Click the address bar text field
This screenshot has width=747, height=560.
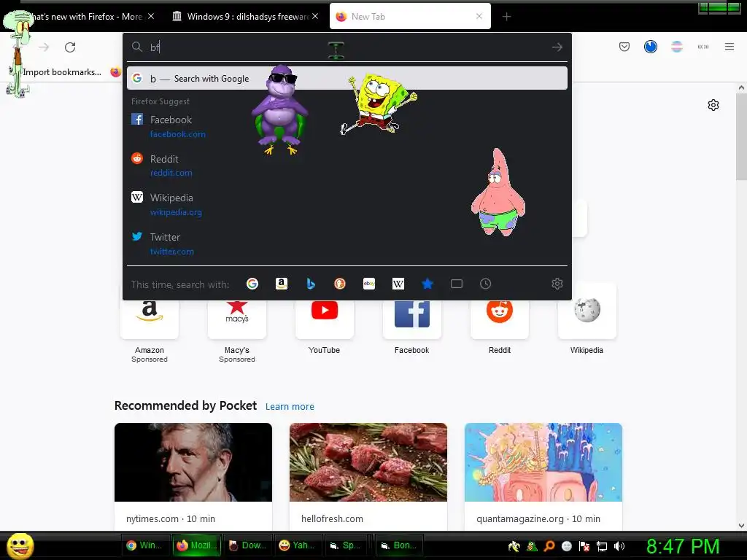pyautogui.click(x=347, y=47)
